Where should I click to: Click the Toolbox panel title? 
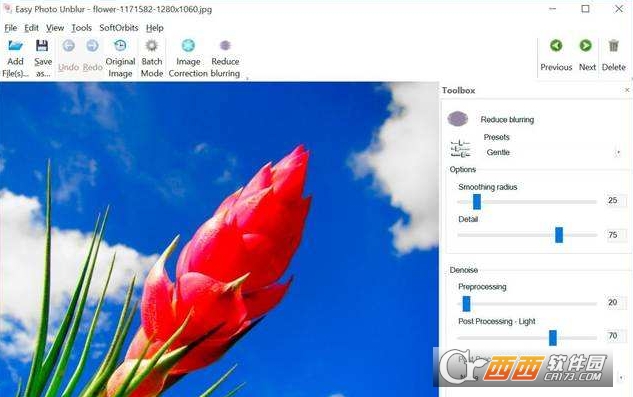tap(458, 90)
